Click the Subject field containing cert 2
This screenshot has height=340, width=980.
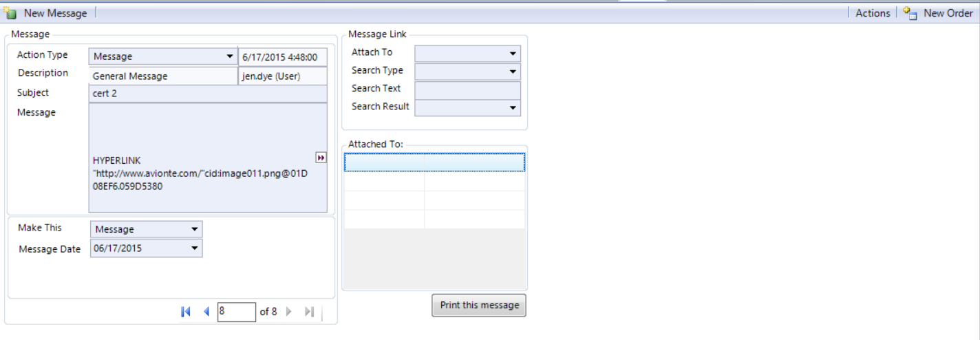[207, 94]
